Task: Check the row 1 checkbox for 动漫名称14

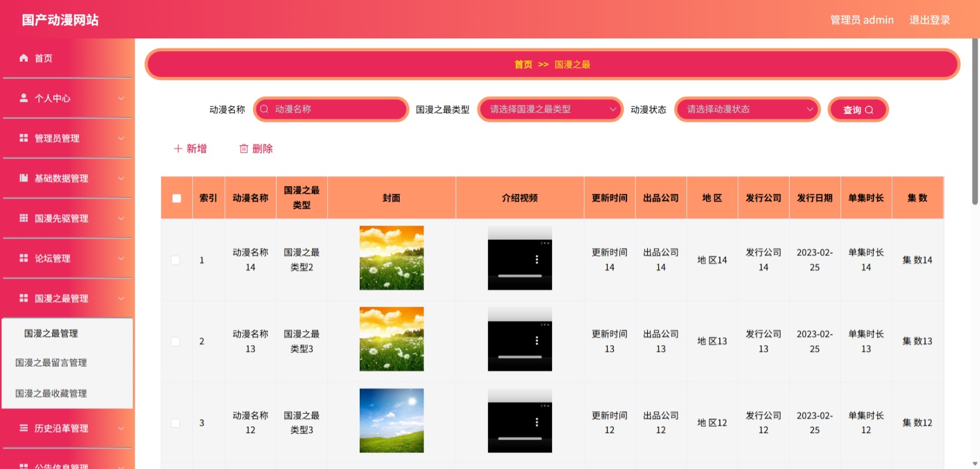Action: click(x=176, y=260)
